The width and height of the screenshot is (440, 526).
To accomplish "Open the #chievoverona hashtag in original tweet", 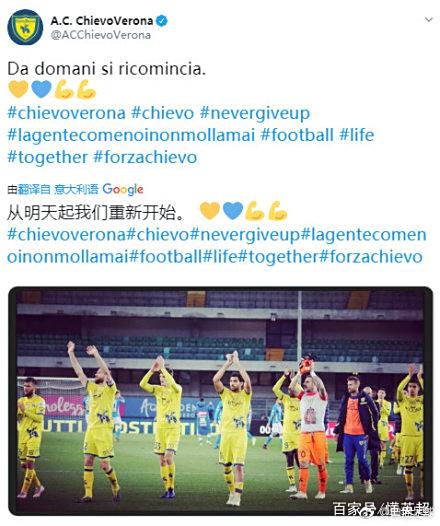I will click(x=66, y=113).
